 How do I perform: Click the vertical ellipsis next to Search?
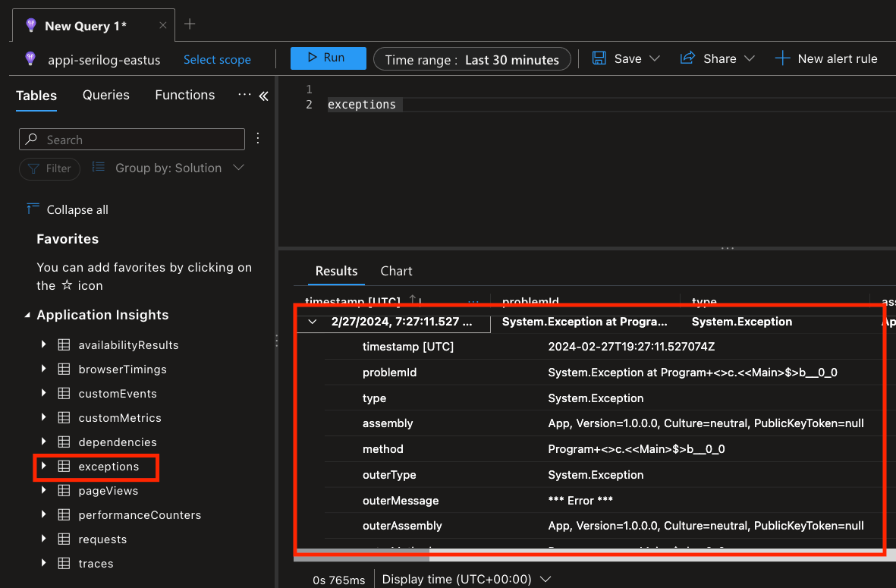click(x=258, y=139)
